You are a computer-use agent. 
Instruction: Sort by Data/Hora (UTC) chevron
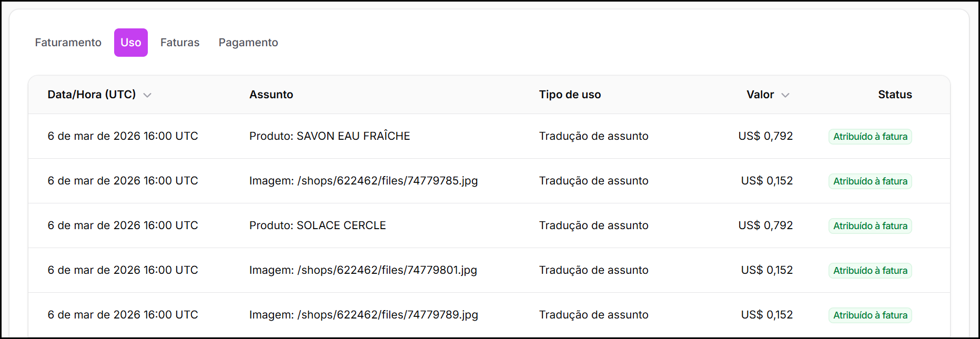147,95
